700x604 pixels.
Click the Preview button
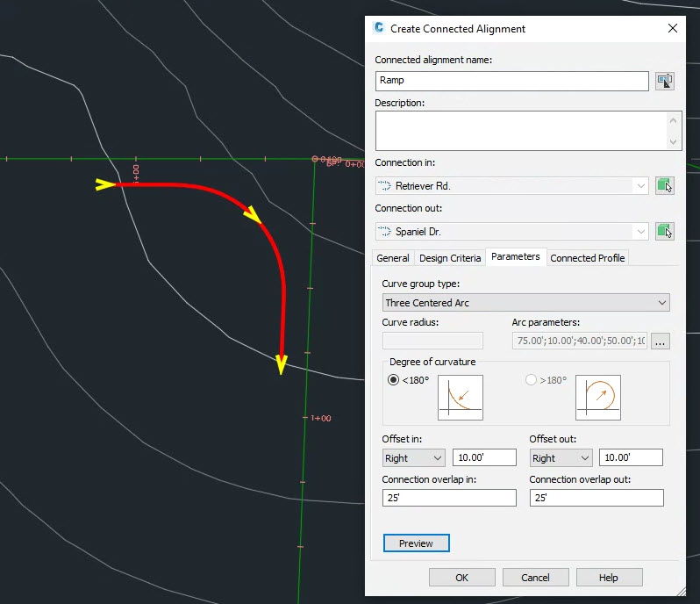click(x=416, y=543)
